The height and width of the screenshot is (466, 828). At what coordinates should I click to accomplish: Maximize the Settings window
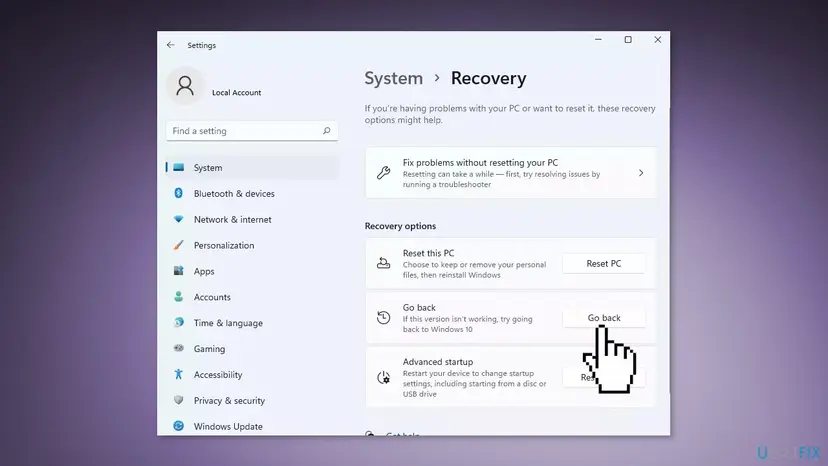pyautogui.click(x=628, y=40)
